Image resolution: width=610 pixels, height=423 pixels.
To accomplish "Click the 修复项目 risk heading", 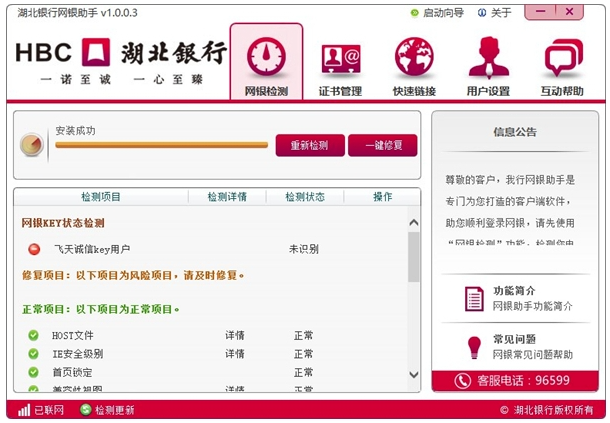I will click(133, 276).
